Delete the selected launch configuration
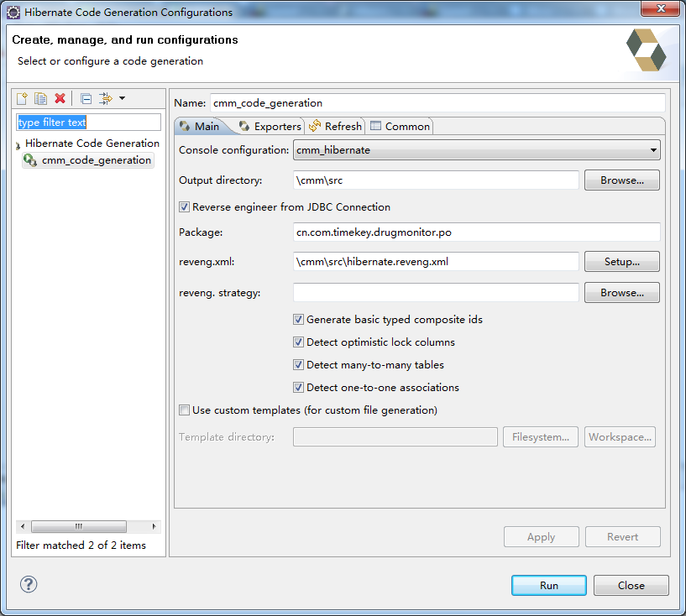The image size is (686, 616). 60,98
